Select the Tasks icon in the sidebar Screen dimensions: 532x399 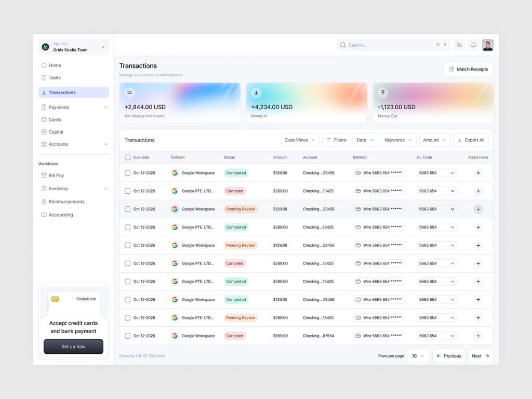coord(45,77)
